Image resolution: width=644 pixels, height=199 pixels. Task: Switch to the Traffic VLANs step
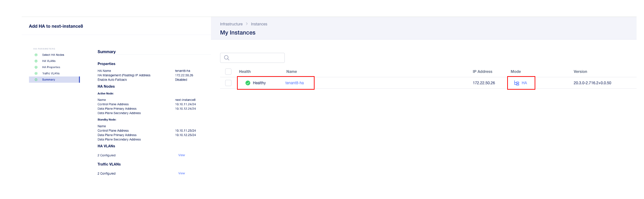(51, 73)
